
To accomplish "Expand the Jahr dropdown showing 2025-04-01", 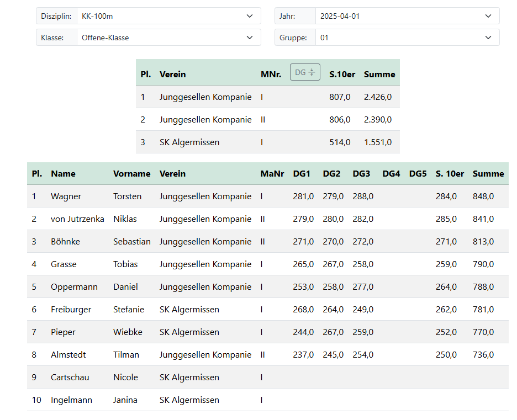I will pos(407,16).
